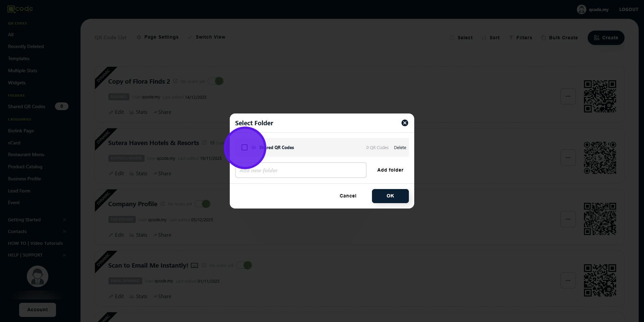Open more options for Sutera Haven Hotels

[568, 157]
